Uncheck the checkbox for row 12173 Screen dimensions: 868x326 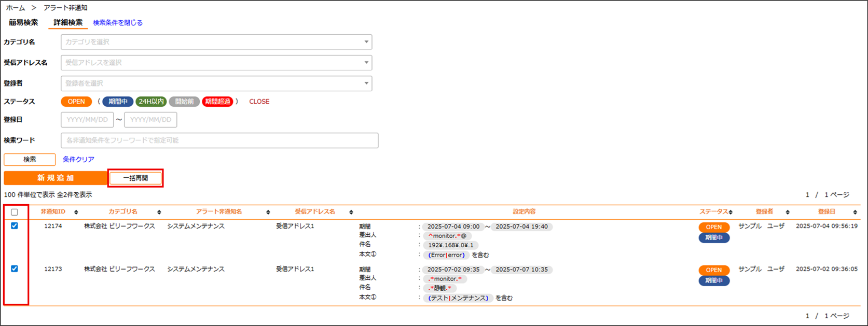point(15,269)
